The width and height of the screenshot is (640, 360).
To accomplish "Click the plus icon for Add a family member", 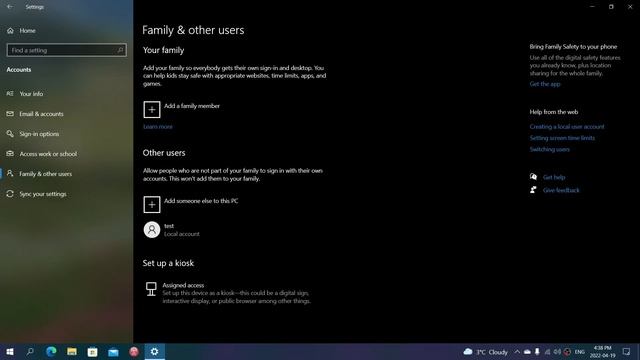I will 151,109.
